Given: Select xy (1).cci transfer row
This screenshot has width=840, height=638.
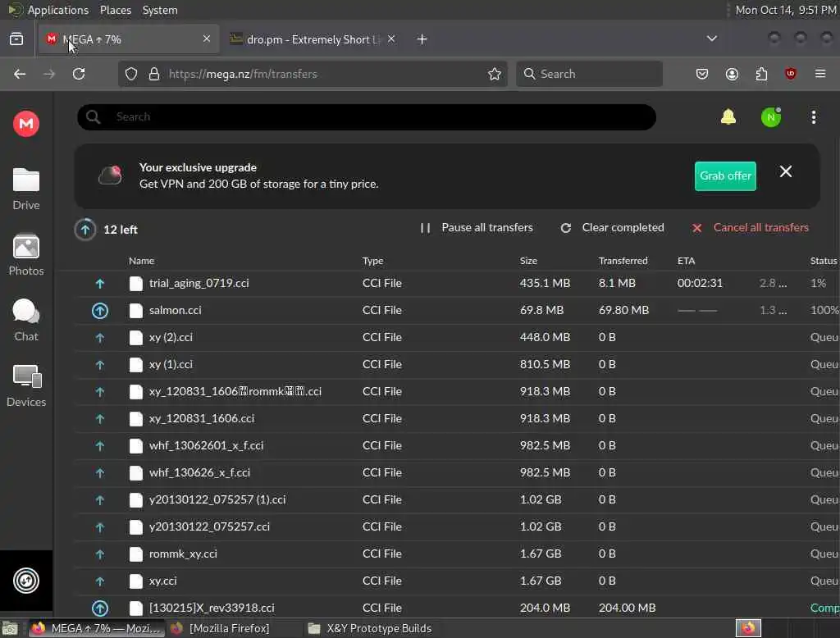Looking at the screenshot, I should click(456, 364).
